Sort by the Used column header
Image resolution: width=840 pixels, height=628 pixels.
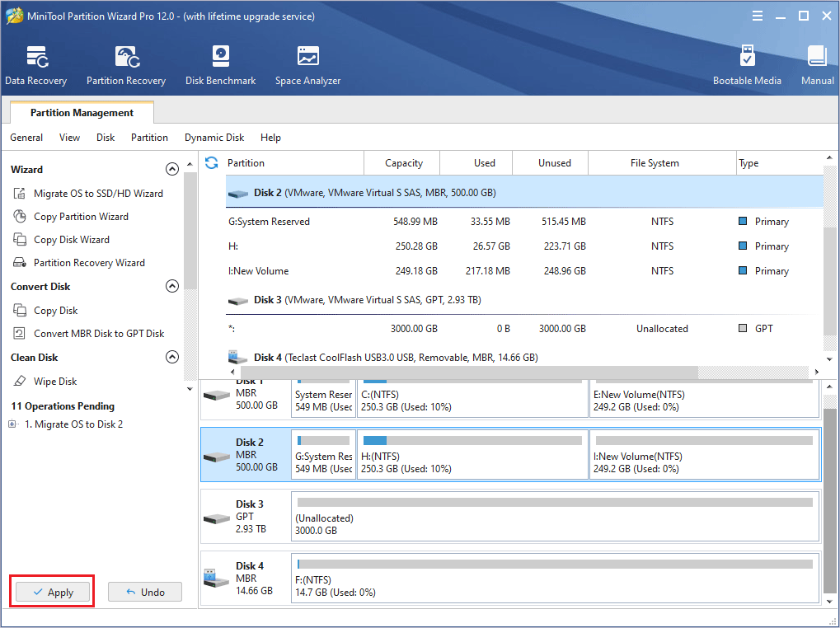click(x=476, y=162)
